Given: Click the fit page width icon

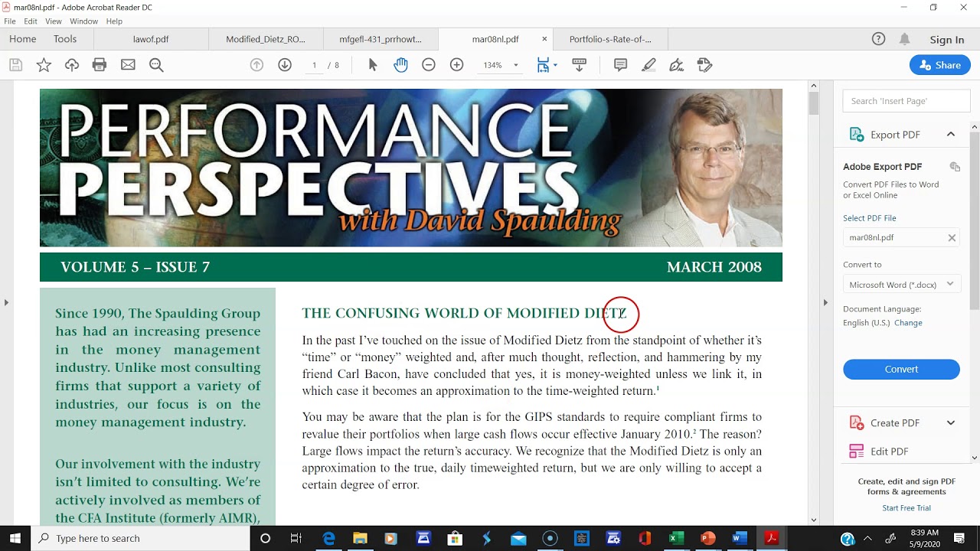Looking at the screenshot, I should [543, 65].
